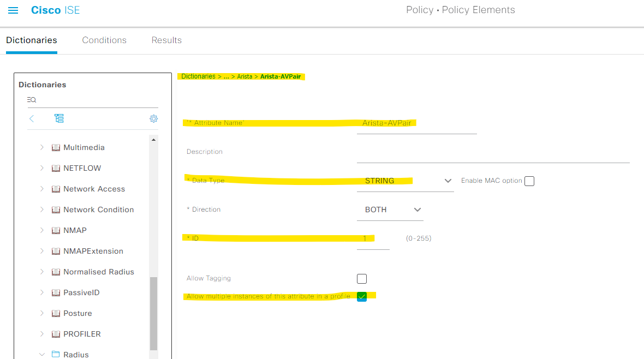Enable the Allow Tagging checkbox
This screenshot has height=359, width=644.
(362, 278)
